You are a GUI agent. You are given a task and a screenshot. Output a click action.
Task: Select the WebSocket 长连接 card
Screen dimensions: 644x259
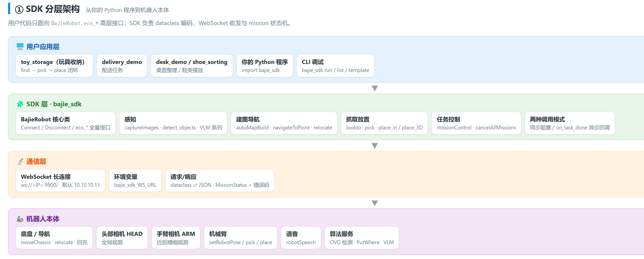[60, 180]
